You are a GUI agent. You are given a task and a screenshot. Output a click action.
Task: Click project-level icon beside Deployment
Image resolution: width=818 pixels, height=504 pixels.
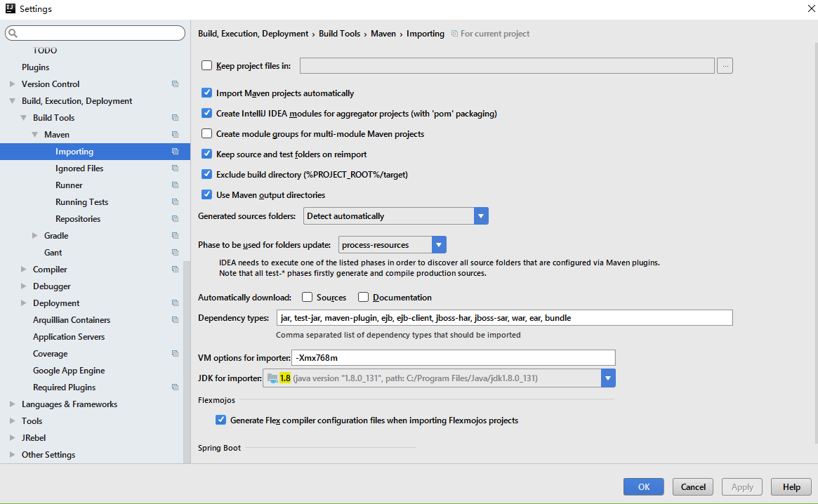(x=176, y=303)
